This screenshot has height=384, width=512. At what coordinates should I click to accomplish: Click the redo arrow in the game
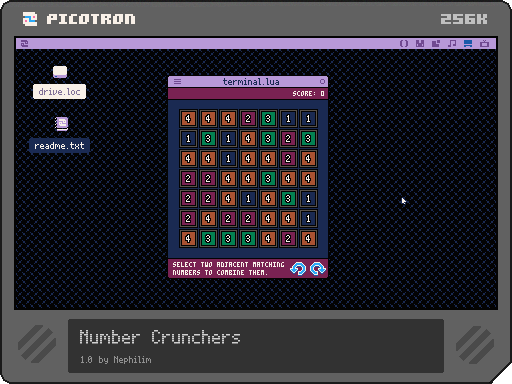coord(318,268)
